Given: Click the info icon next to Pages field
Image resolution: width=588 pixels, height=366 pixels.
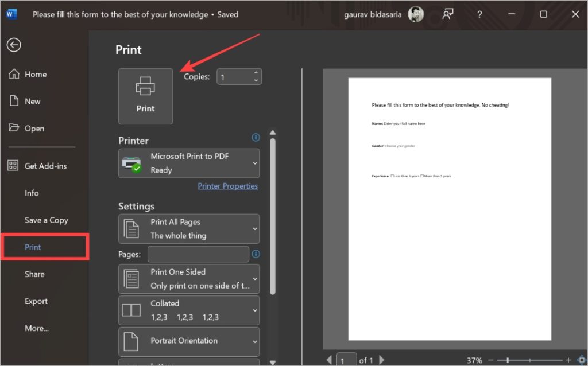Looking at the screenshot, I should click(256, 254).
